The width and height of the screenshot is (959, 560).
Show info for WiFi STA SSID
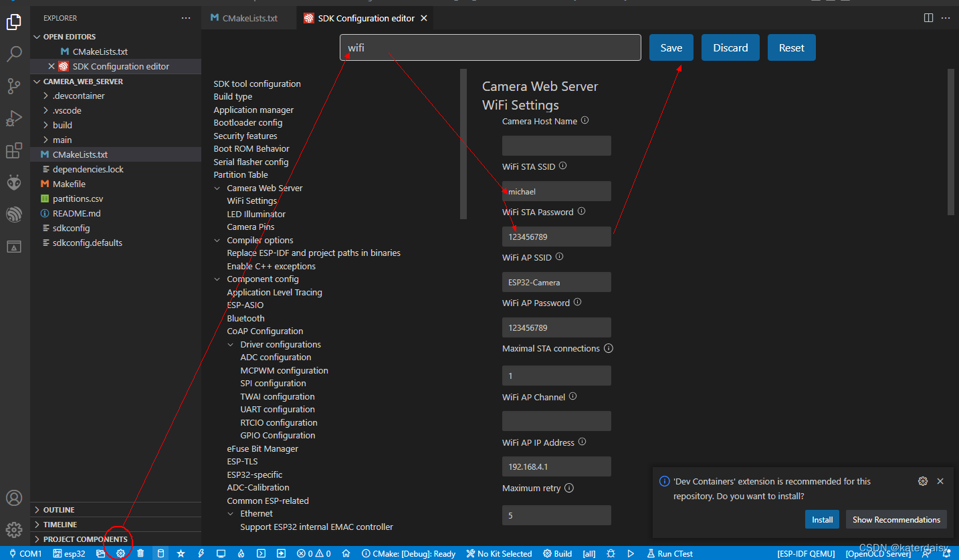click(562, 166)
